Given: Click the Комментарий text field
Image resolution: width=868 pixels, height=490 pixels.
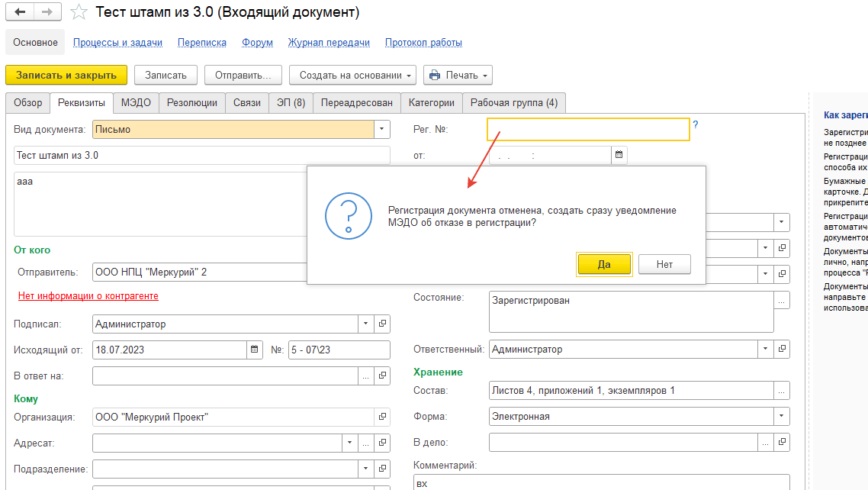Looking at the screenshot, I should [602, 483].
